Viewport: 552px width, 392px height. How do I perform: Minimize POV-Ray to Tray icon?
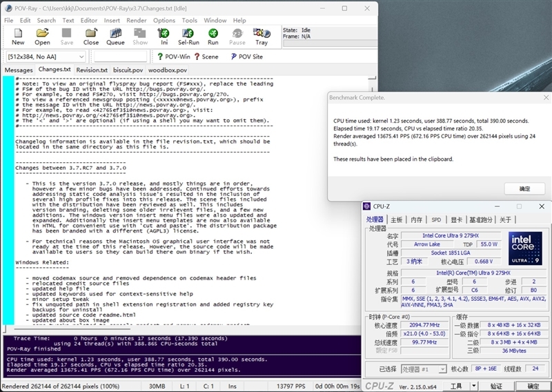[x=262, y=37]
